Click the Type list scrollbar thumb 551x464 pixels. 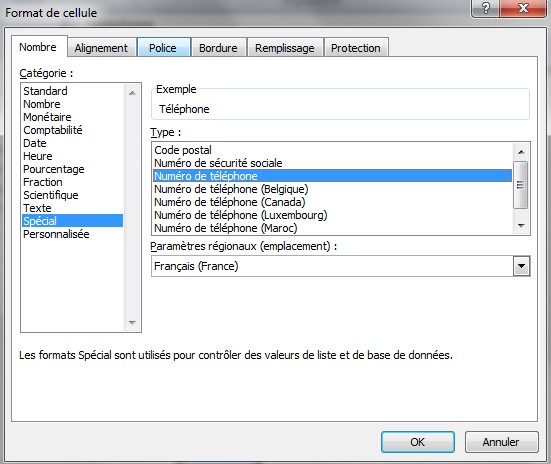(521, 185)
